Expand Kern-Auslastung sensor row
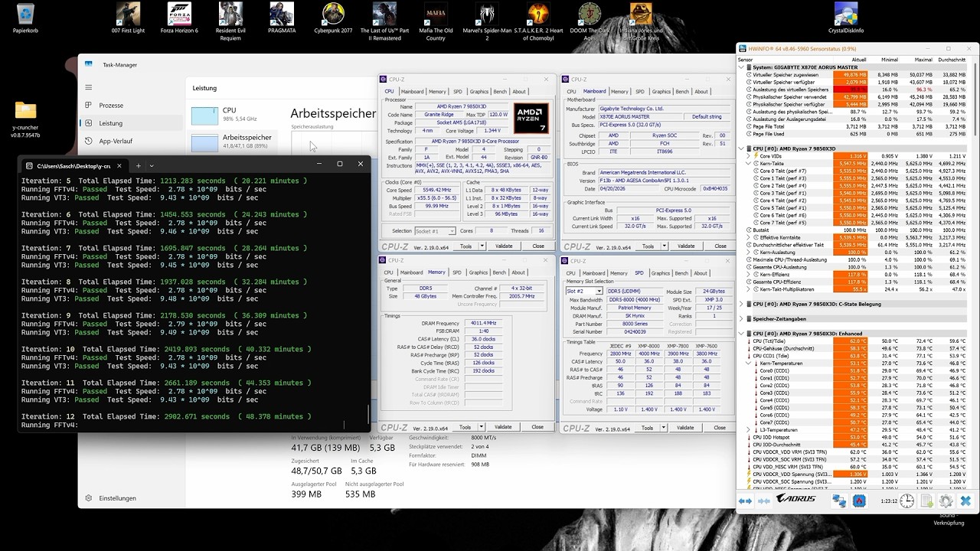The width and height of the screenshot is (980, 551). pos(749,253)
